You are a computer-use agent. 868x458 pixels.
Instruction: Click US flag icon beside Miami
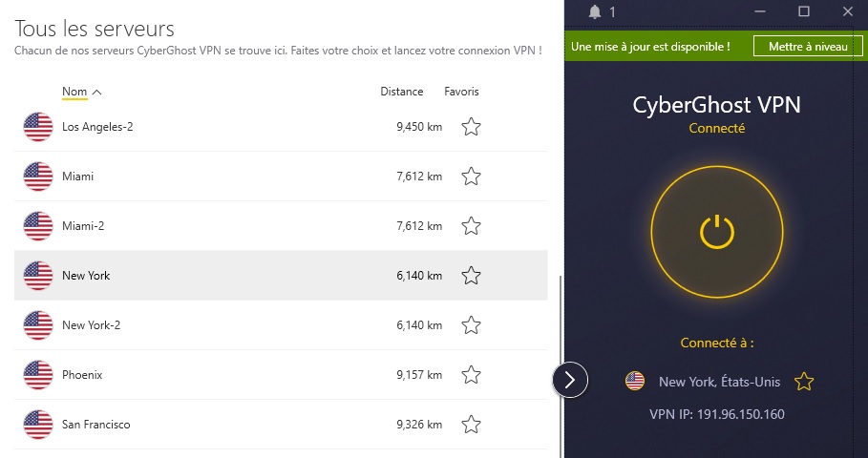(38, 177)
